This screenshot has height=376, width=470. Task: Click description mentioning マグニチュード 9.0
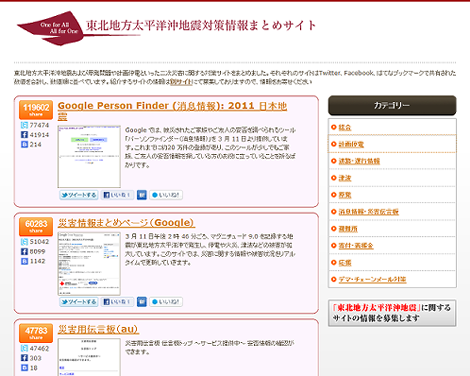point(210,249)
